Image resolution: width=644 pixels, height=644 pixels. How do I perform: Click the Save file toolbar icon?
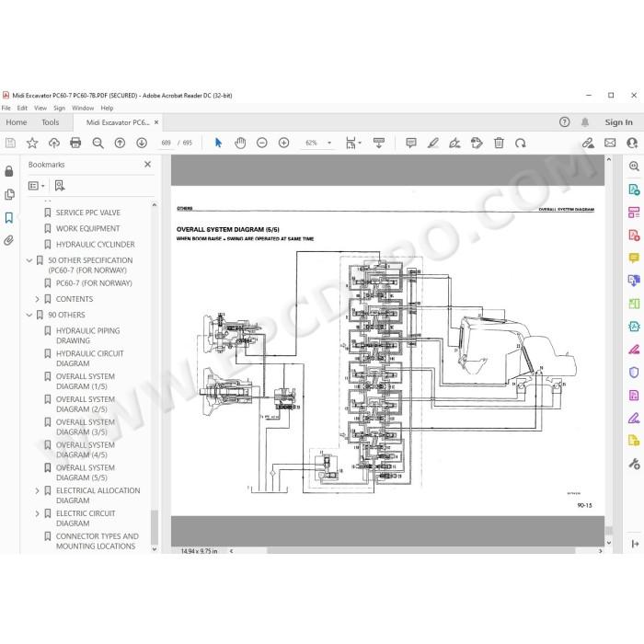(11, 143)
